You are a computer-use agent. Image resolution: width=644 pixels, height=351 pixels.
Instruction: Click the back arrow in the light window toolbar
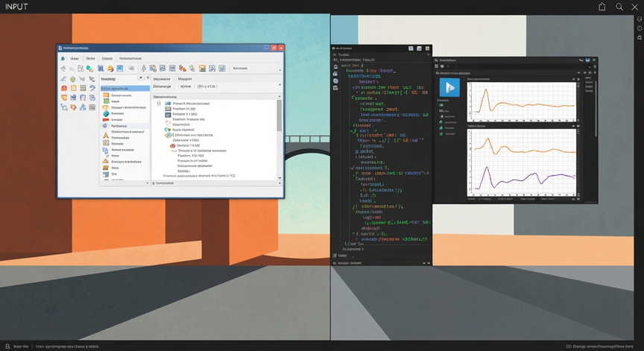[x=63, y=69]
